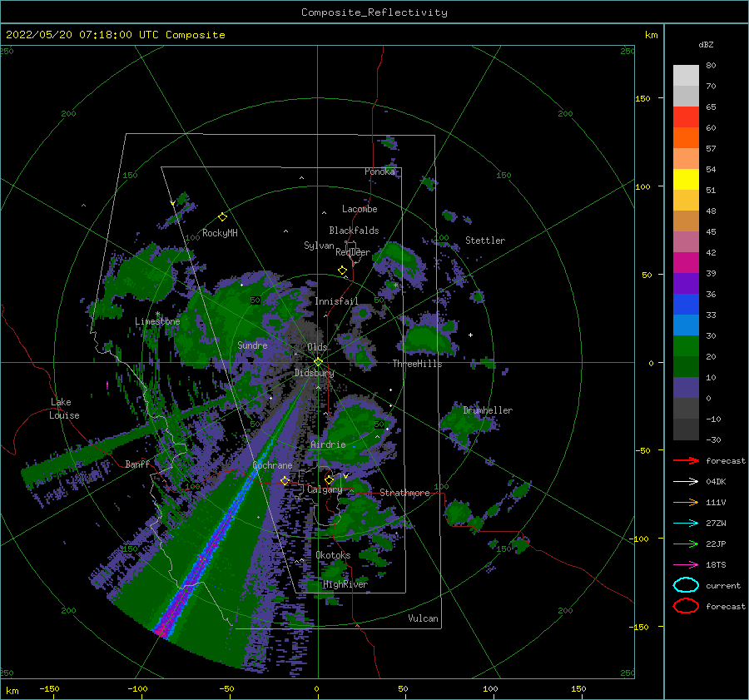Click the 2022/05/20 07:18:00 UTC timestamp
The height and width of the screenshot is (700, 749).
point(116,35)
